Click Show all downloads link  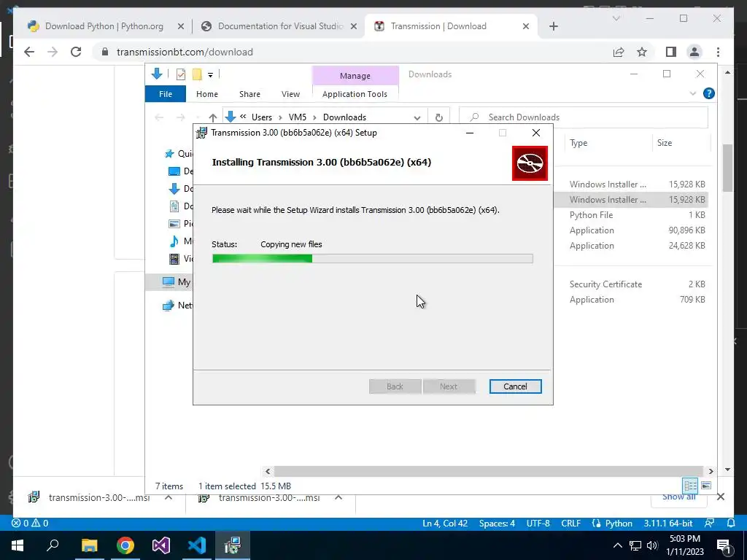click(x=679, y=497)
